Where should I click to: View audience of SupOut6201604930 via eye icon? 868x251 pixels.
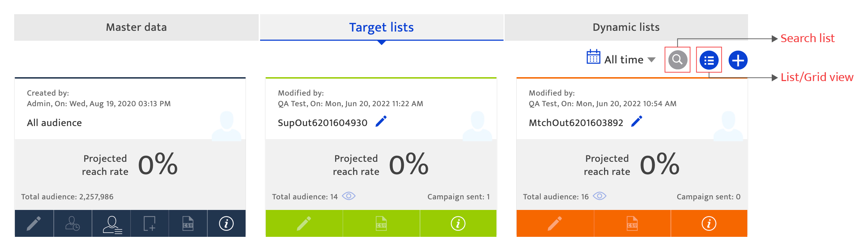349,196
